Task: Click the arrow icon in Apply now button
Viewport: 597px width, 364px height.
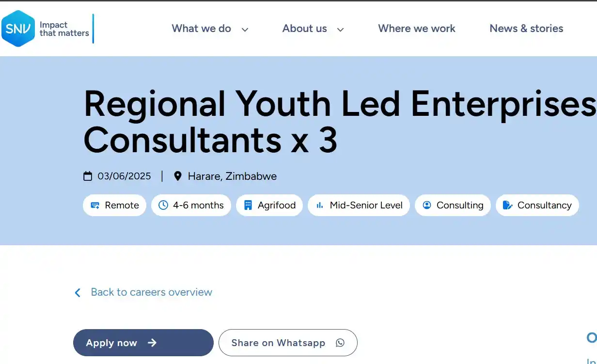Action: [152, 343]
